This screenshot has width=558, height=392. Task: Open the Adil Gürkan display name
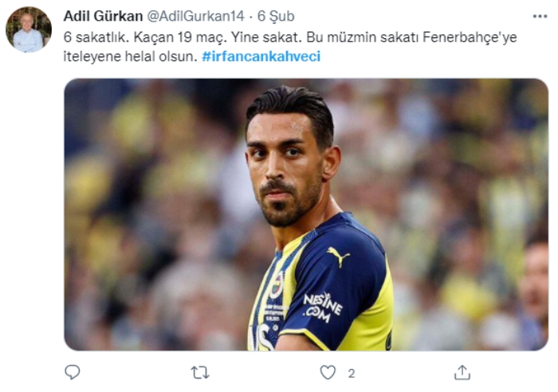103,16
